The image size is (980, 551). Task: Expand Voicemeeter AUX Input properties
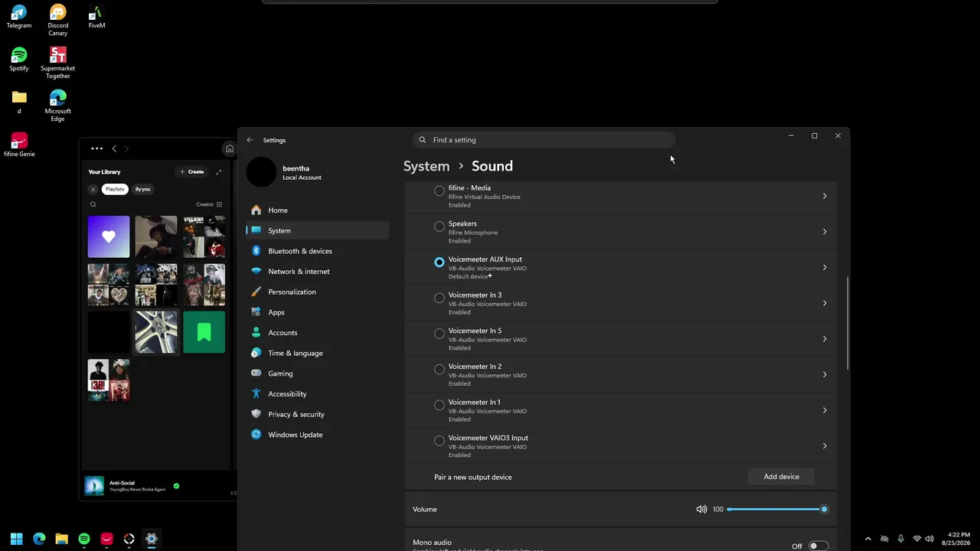tap(825, 267)
